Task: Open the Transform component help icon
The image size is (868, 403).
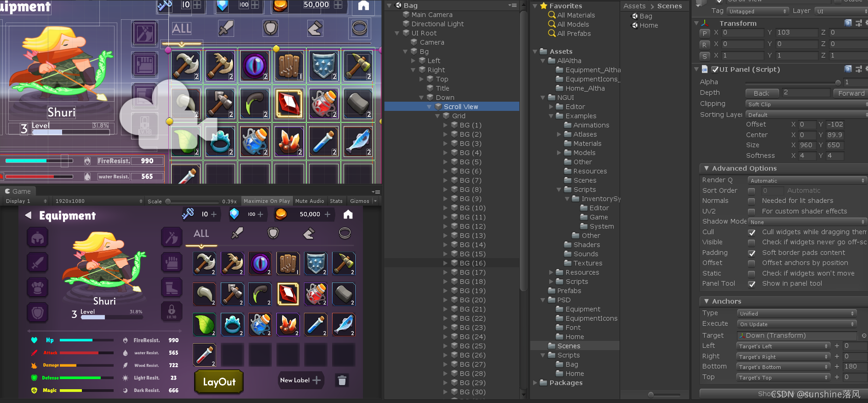Action: [x=848, y=23]
